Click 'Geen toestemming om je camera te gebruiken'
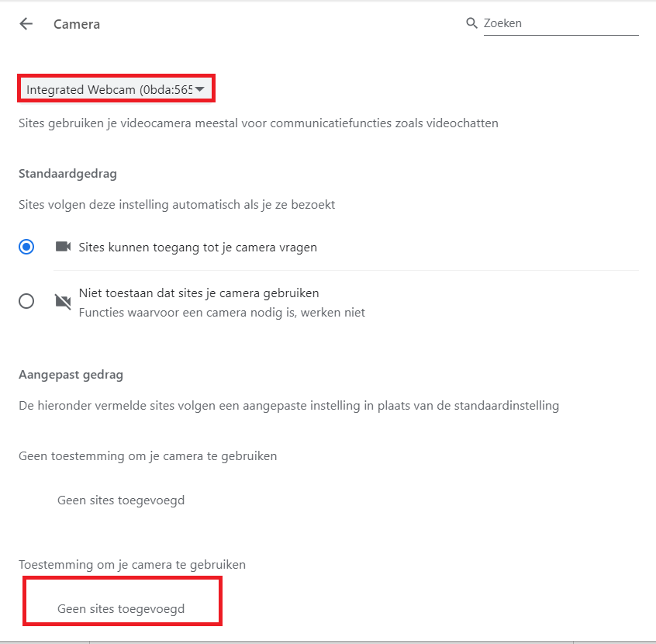 (x=147, y=456)
